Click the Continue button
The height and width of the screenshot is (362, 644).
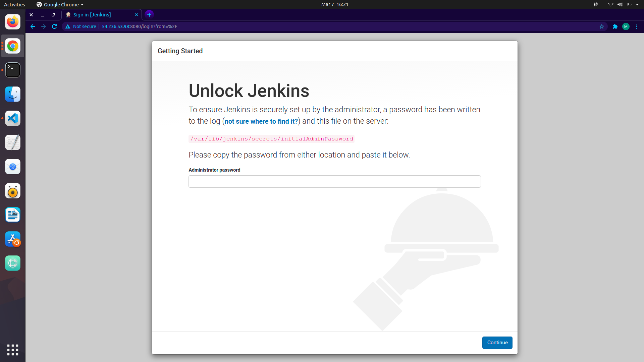click(497, 343)
